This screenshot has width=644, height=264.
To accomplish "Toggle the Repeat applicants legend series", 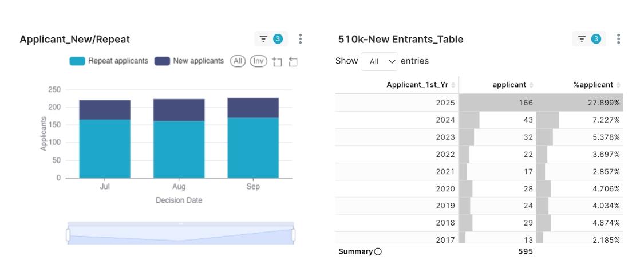I will [109, 61].
